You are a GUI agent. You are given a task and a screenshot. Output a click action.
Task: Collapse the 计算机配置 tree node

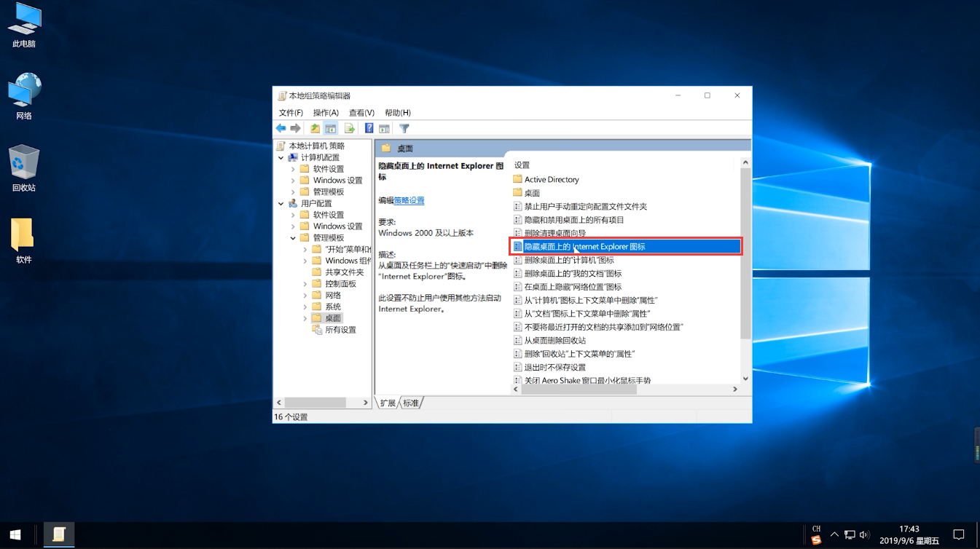[x=281, y=157]
